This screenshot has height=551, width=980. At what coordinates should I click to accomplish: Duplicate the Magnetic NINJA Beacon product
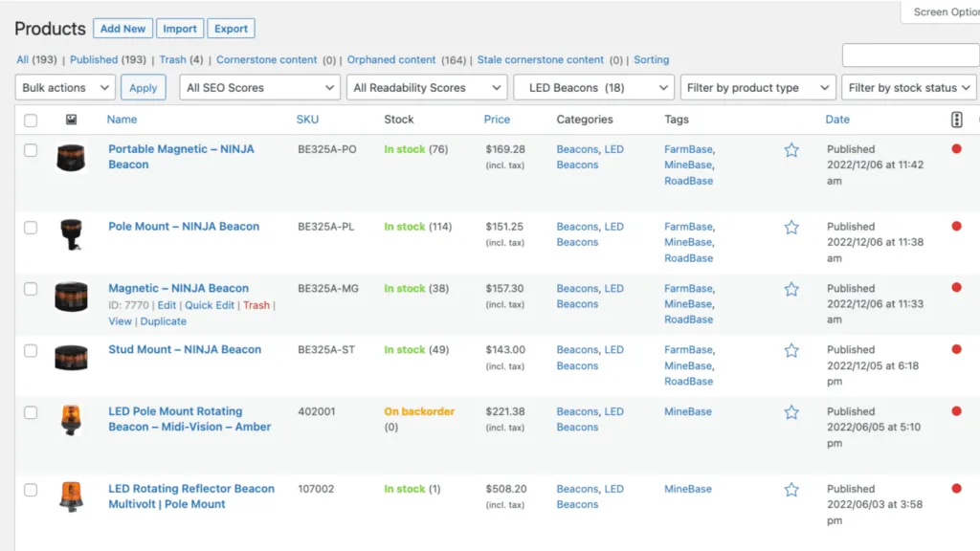click(x=163, y=321)
